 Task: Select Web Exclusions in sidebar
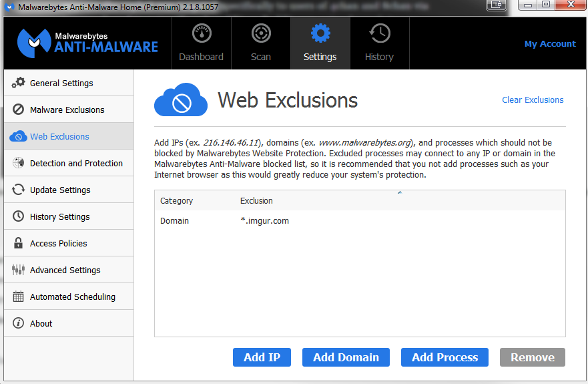pos(69,136)
